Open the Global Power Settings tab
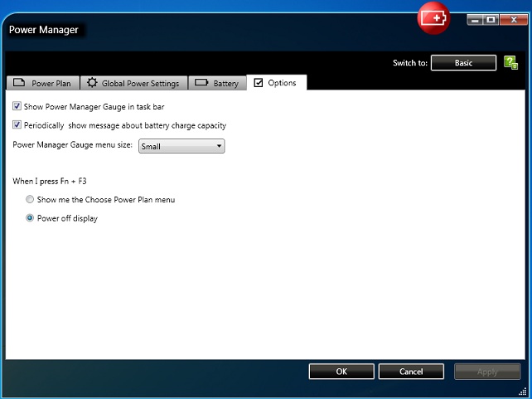Viewport: 532px width, 399px height. tap(133, 83)
